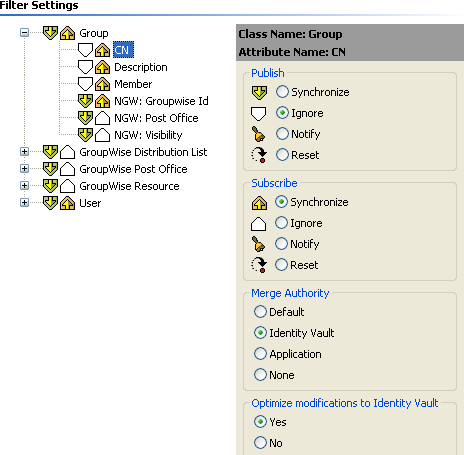
Task: Set Merge Authority to Identity Vault
Action: [260, 333]
